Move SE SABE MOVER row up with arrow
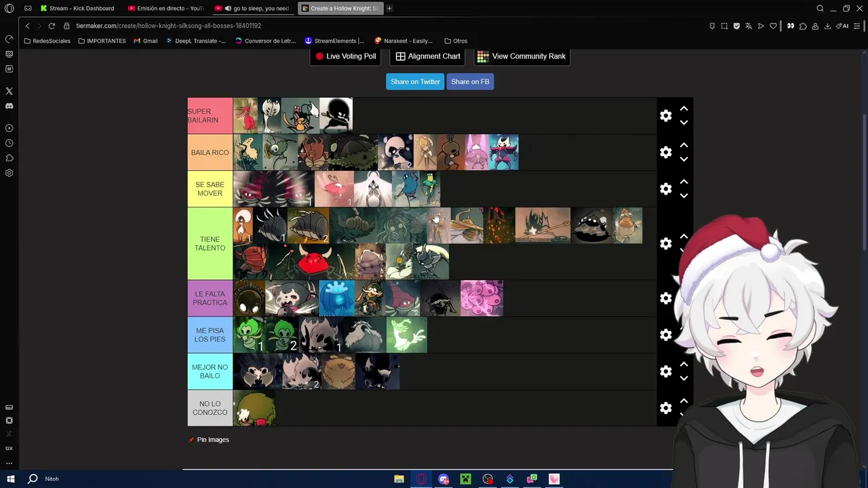 coord(684,182)
